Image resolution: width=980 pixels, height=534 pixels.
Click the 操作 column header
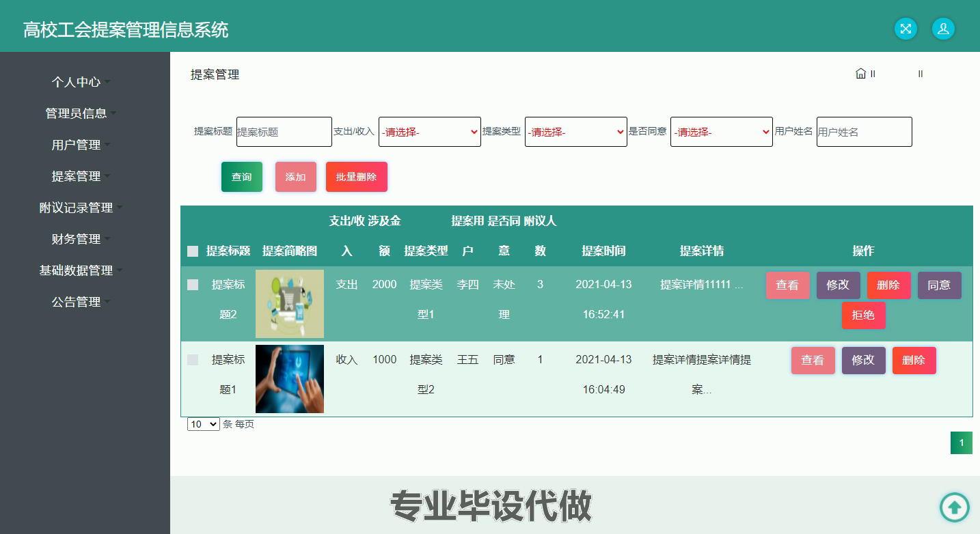864,251
